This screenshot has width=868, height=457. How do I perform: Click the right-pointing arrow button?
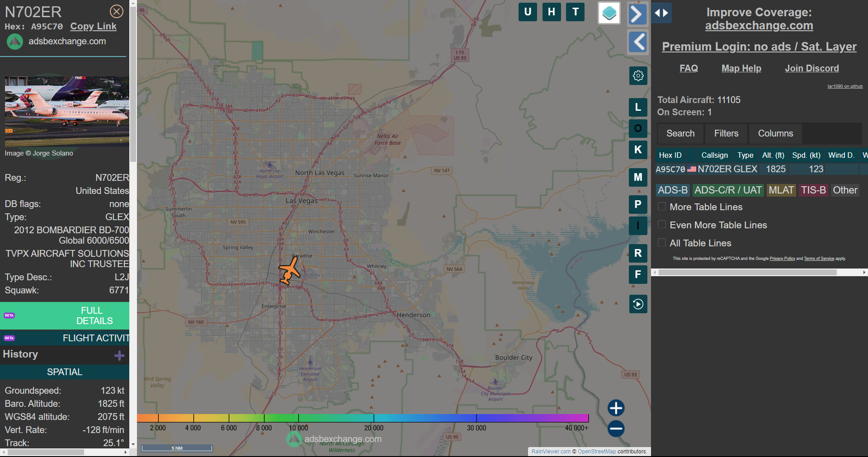pyautogui.click(x=637, y=14)
